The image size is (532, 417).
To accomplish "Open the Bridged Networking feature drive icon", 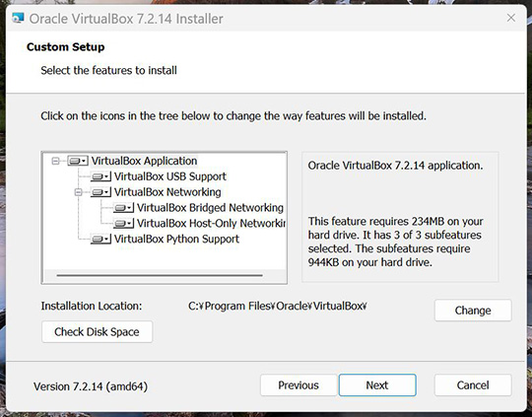I will (x=123, y=208).
